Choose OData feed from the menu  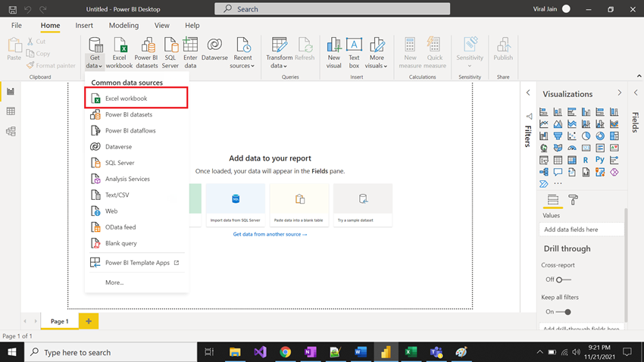click(x=136, y=227)
